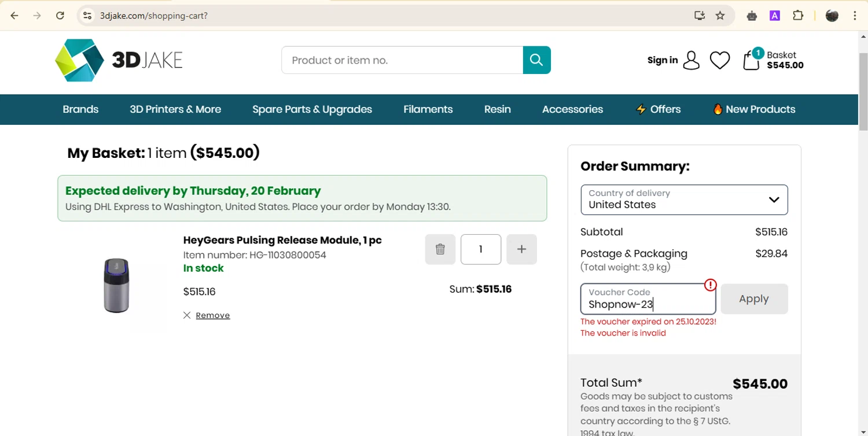Click the X icon beside Remove
The height and width of the screenshot is (436, 868).
tap(187, 315)
